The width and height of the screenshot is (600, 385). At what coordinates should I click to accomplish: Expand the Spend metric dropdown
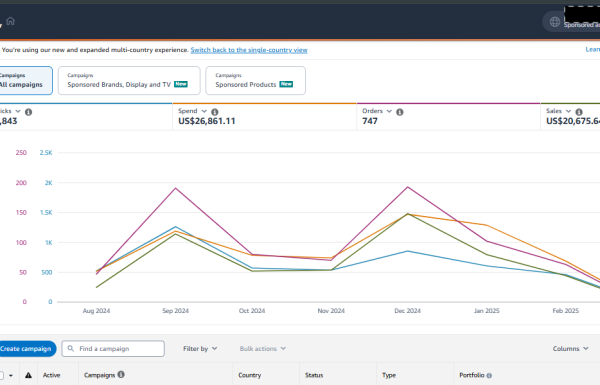(204, 111)
